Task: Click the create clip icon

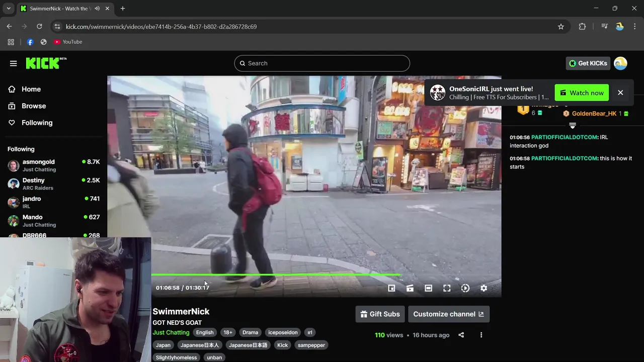Action: (410, 288)
